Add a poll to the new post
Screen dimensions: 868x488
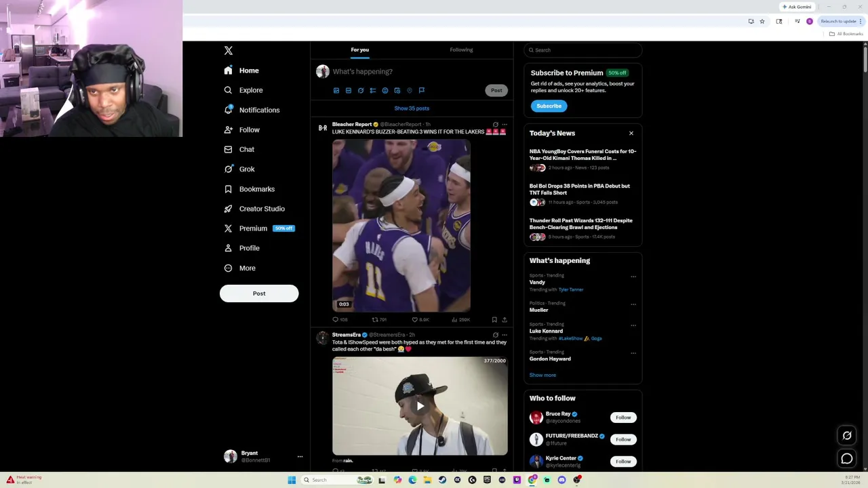[x=373, y=90]
